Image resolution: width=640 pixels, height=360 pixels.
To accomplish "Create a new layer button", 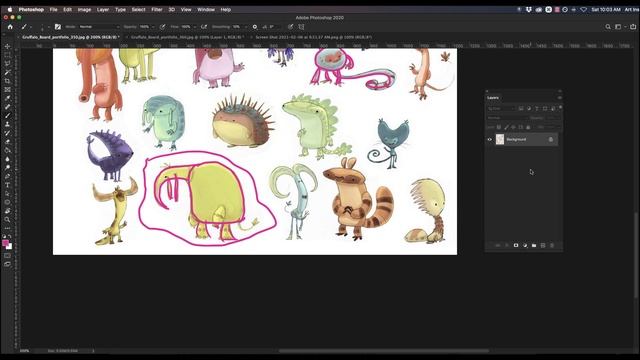I will point(543,245).
